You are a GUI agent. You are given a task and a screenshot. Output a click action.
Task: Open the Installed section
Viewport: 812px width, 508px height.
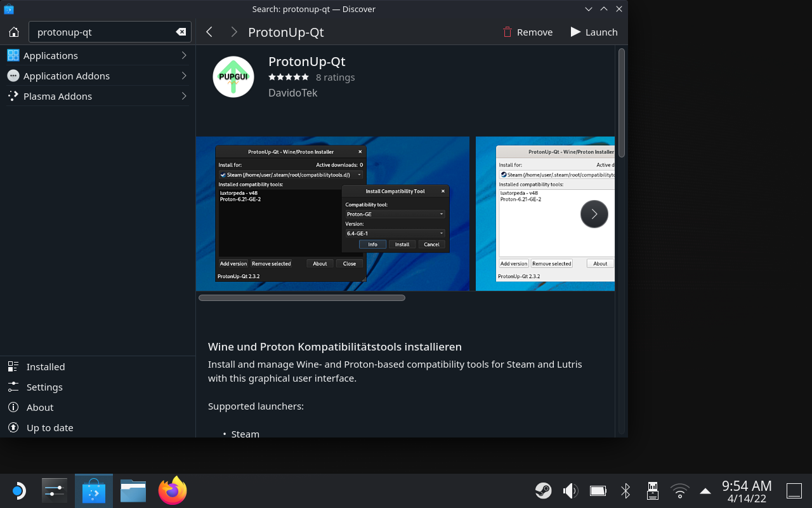point(98,366)
